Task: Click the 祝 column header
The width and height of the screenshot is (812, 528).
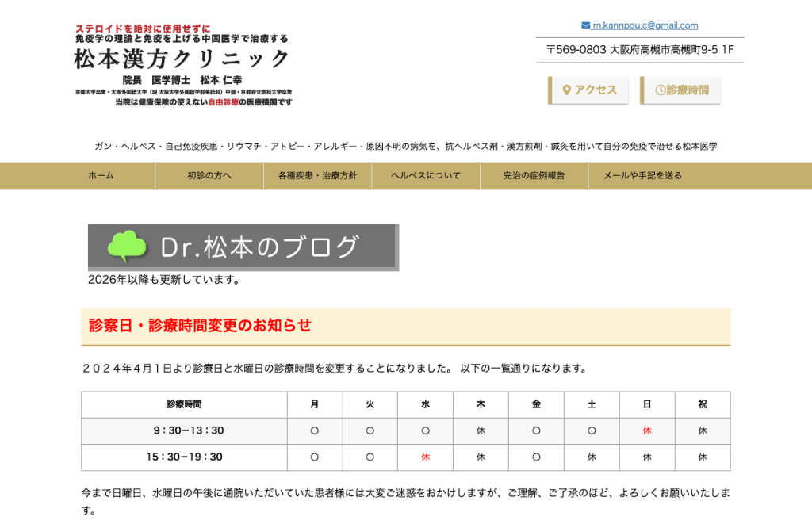Action: click(703, 404)
